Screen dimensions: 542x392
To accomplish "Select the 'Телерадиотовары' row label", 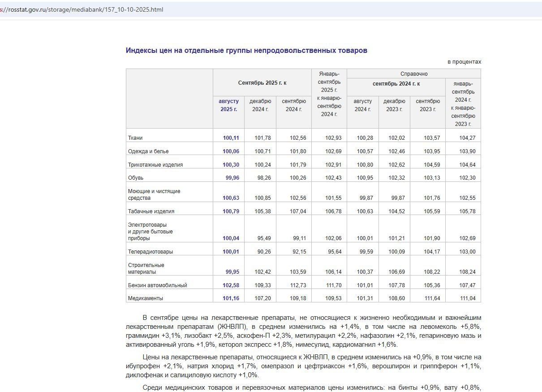I will (x=151, y=252).
